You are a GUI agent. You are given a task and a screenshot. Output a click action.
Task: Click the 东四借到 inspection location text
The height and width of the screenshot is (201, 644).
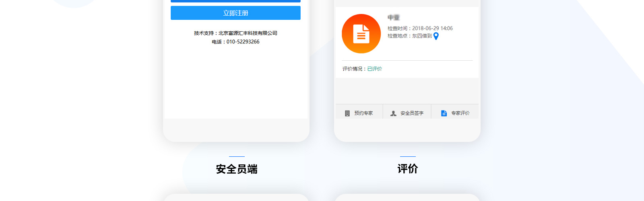coord(421,36)
